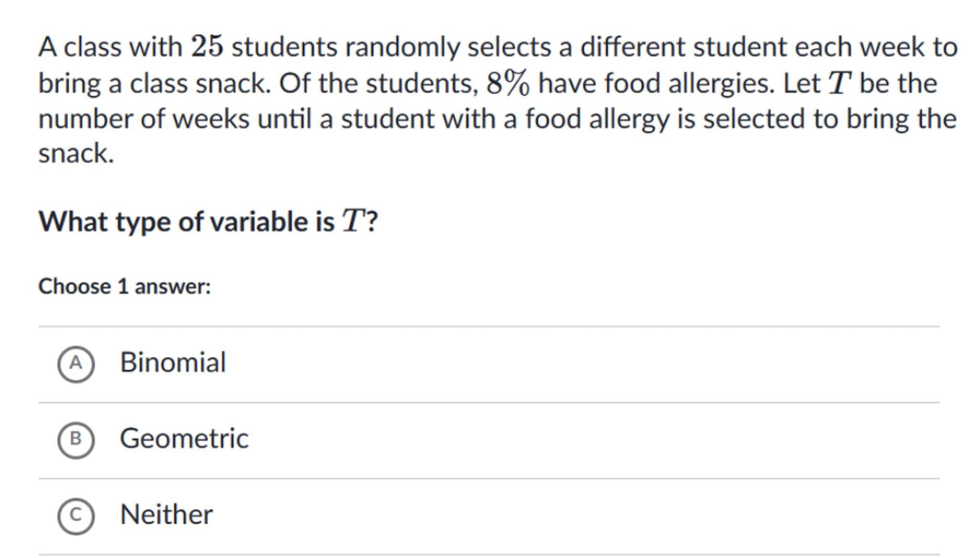Click the word "snack." on the last line
Viewport: 980px width, 558px height.
point(76,154)
